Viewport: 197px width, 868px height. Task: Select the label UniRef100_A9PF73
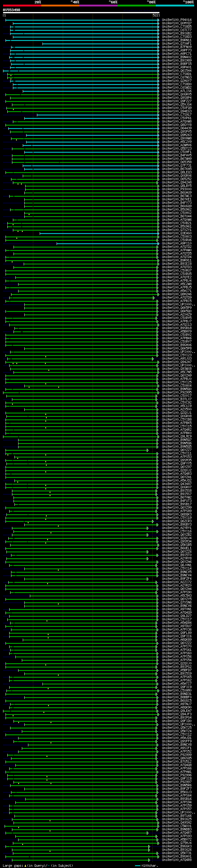(176, 50)
